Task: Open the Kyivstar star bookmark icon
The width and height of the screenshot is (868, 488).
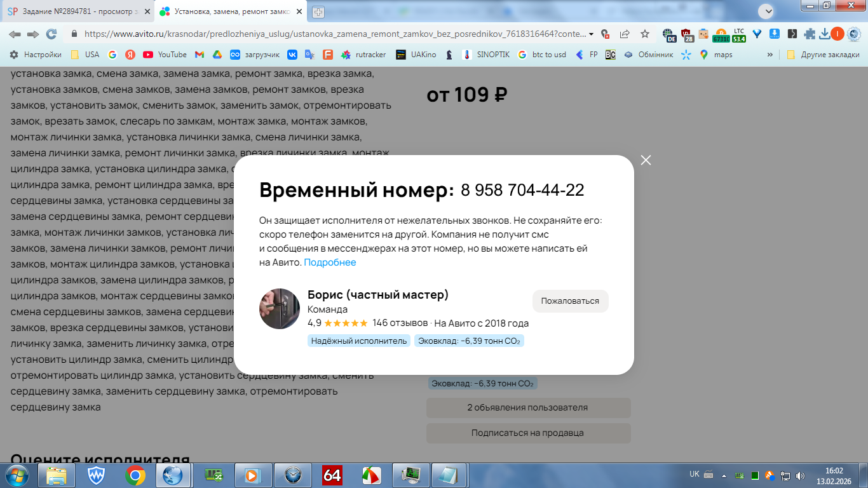Action: click(686, 55)
